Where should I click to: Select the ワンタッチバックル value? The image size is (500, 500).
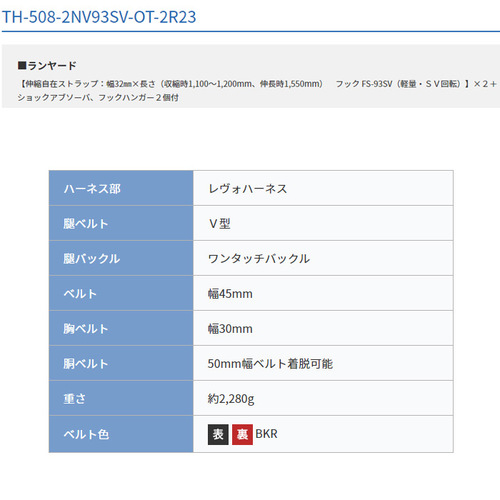[x=259, y=259]
